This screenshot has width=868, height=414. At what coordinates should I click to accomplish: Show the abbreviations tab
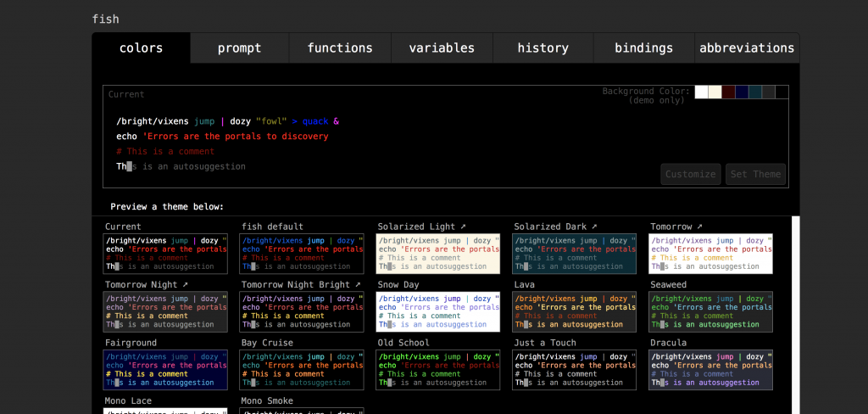[746, 48]
